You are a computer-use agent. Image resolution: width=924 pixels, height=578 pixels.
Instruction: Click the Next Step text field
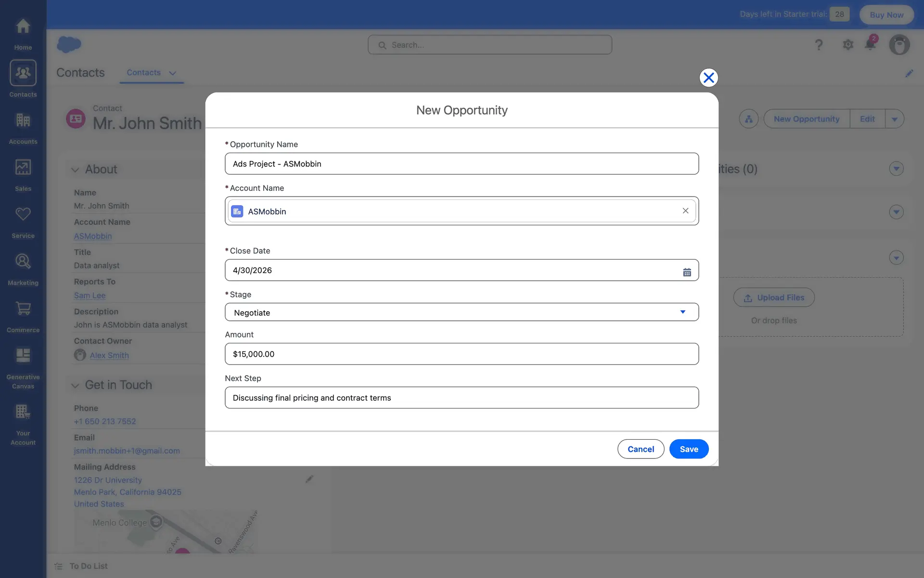[462, 398]
